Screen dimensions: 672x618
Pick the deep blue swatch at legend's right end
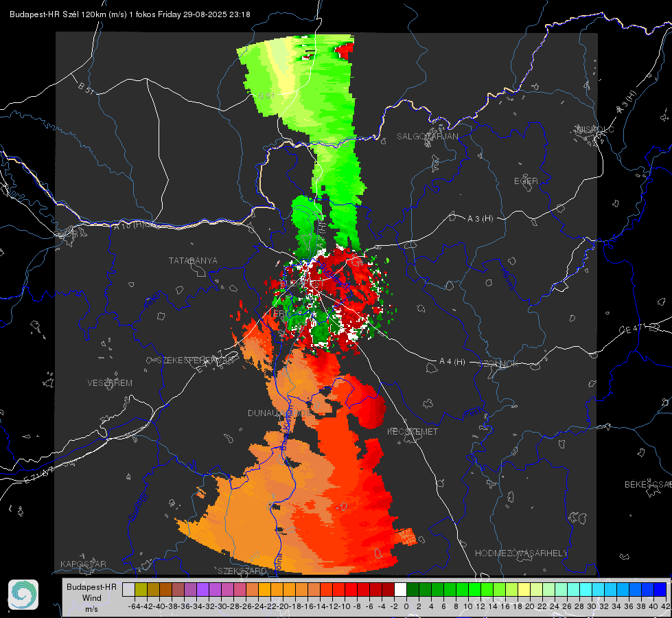click(x=660, y=589)
